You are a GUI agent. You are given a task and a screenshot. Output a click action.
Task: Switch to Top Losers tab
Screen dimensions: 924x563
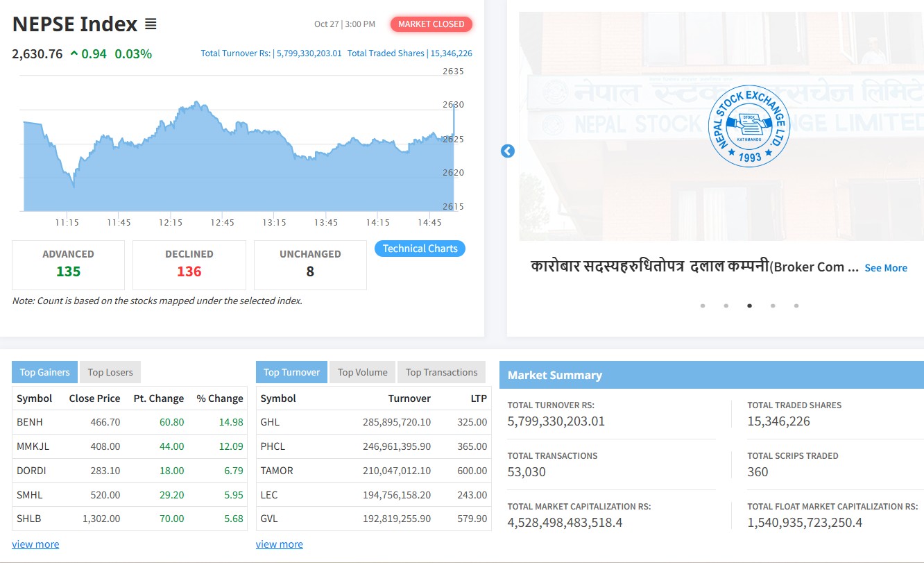point(110,372)
